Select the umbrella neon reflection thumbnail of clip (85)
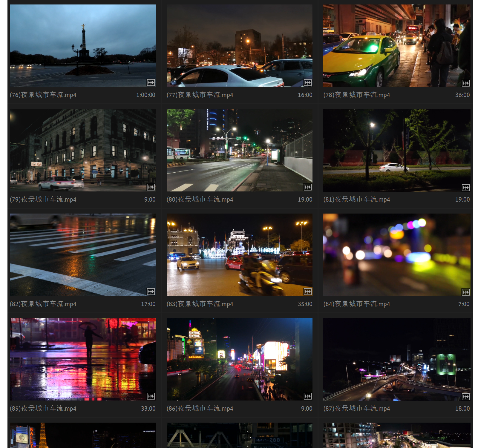The image size is (478, 448). click(x=83, y=359)
